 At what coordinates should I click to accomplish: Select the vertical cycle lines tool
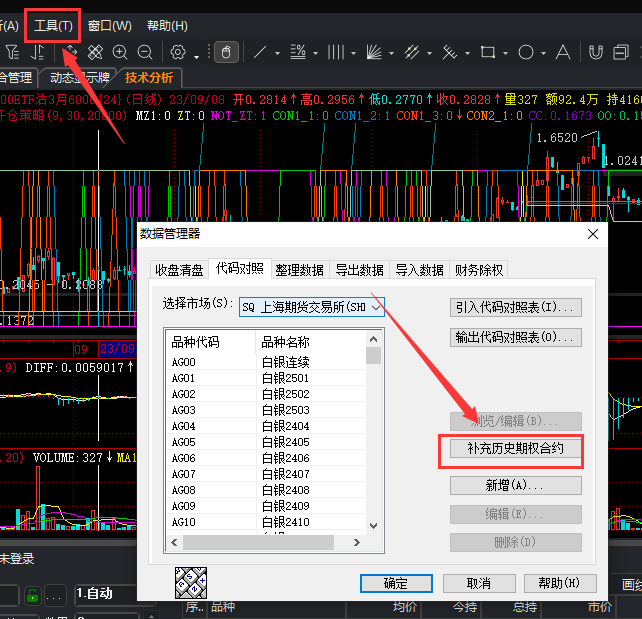coord(336,52)
